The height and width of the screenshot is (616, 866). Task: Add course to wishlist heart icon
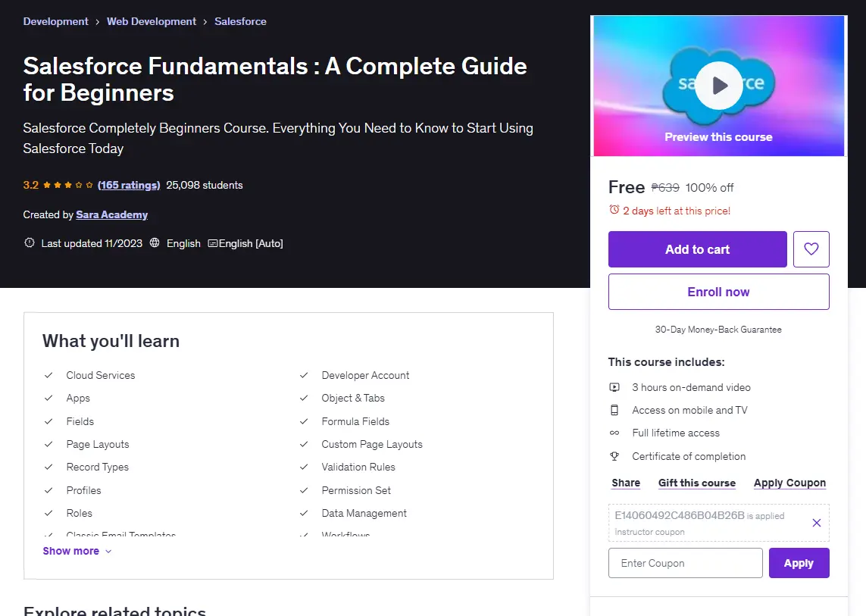point(811,249)
